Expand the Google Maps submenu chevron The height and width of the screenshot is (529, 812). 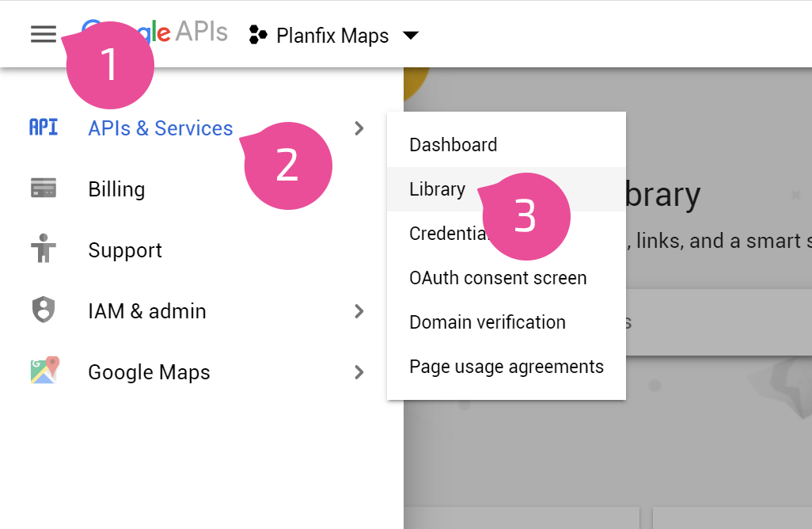[x=359, y=372]
